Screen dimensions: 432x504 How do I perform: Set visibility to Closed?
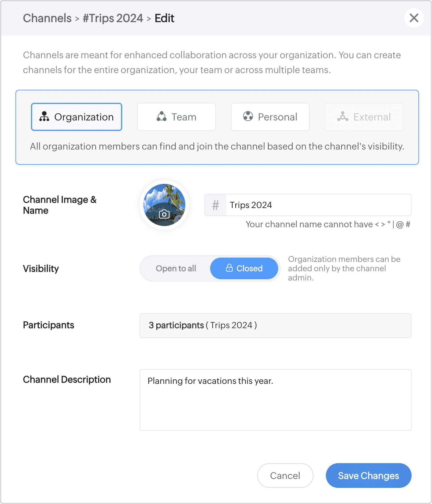pyautogui.click(x=244, y=268)
